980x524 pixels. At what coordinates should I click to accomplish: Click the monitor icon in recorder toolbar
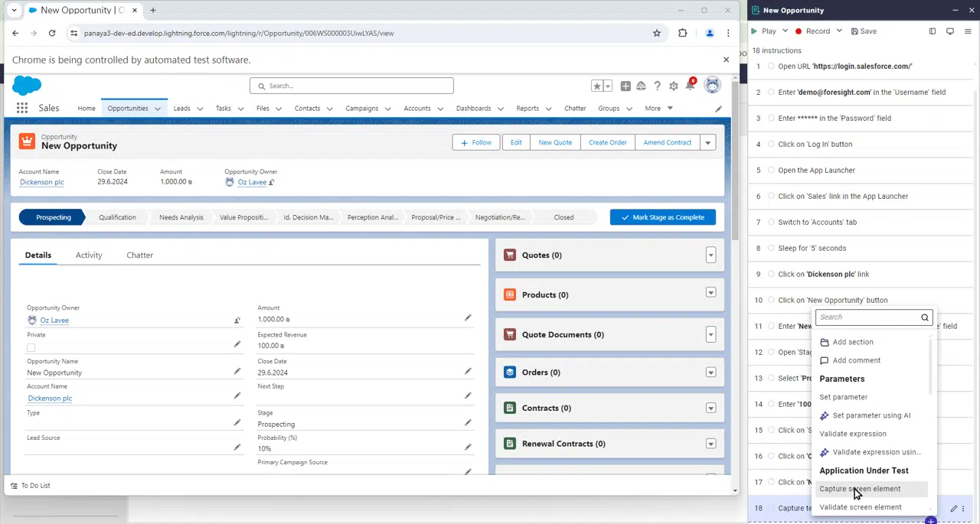[950, 31]
